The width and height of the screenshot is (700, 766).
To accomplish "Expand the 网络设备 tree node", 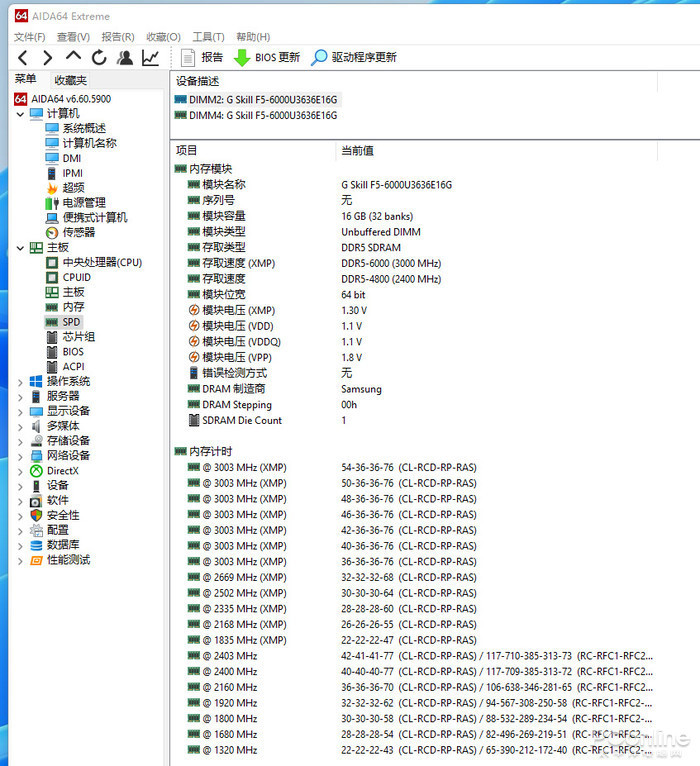I will (x=20, y=457).
